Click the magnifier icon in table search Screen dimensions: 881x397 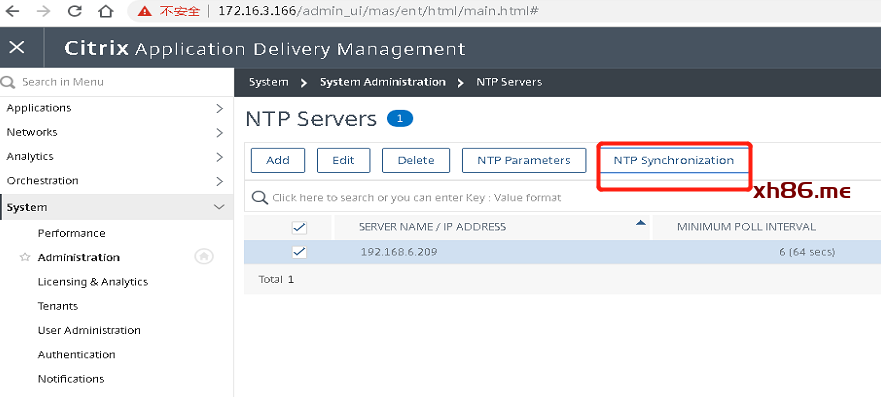[x=259, y=197]
